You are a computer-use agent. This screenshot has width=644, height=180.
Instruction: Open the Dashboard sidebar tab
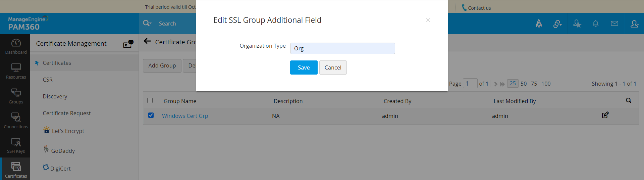[x=16, y=46]
